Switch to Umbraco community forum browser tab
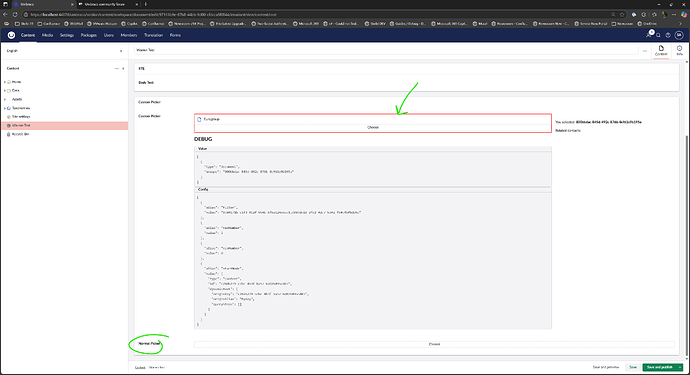The image size is (690, 375). coord(108,4)
